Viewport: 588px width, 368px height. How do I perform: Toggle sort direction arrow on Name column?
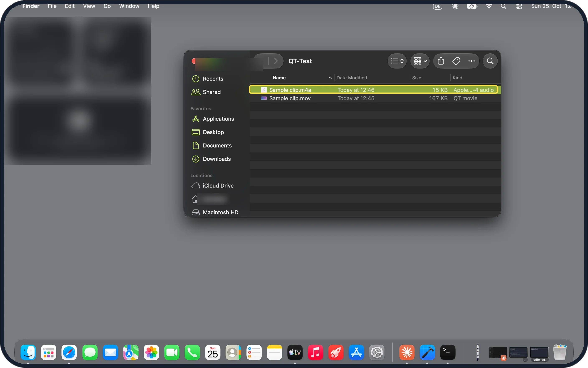coord(330,78)
